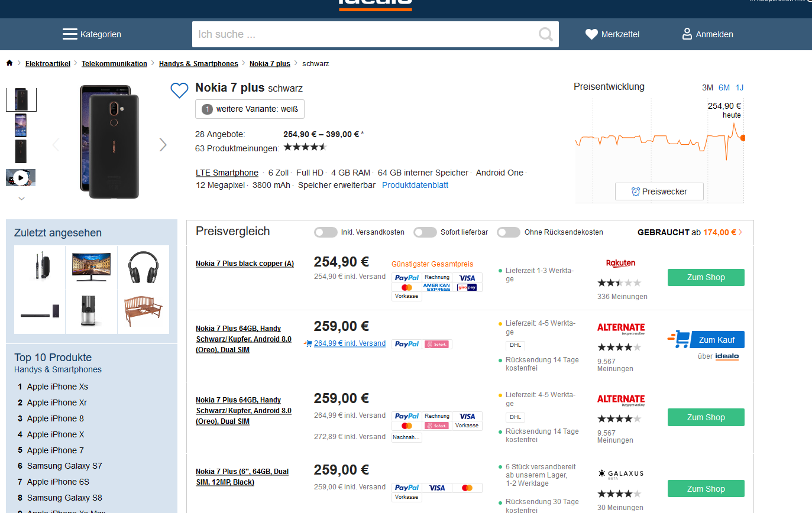Play the product video thumbnail
Image resolution: width=812 pixels, height=513 pixels.
point(21,177)
